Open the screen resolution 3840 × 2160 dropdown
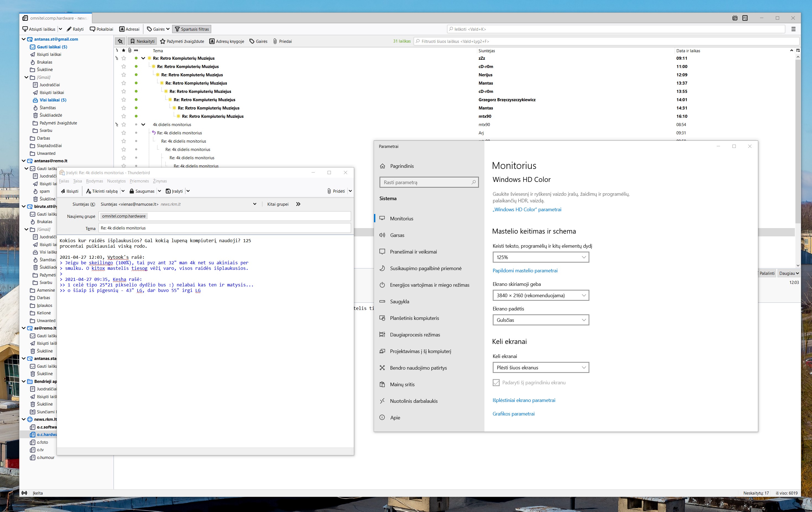The image size is (812, 512). coord(541,295)
